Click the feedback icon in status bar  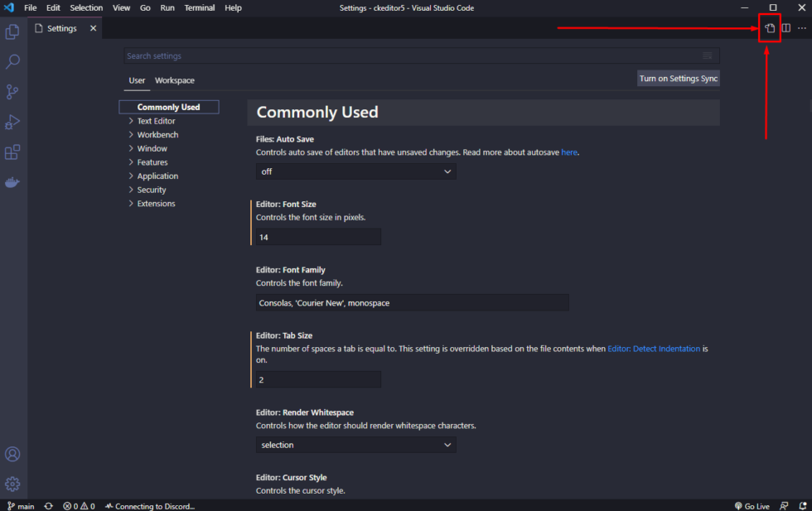coord(784,506)
